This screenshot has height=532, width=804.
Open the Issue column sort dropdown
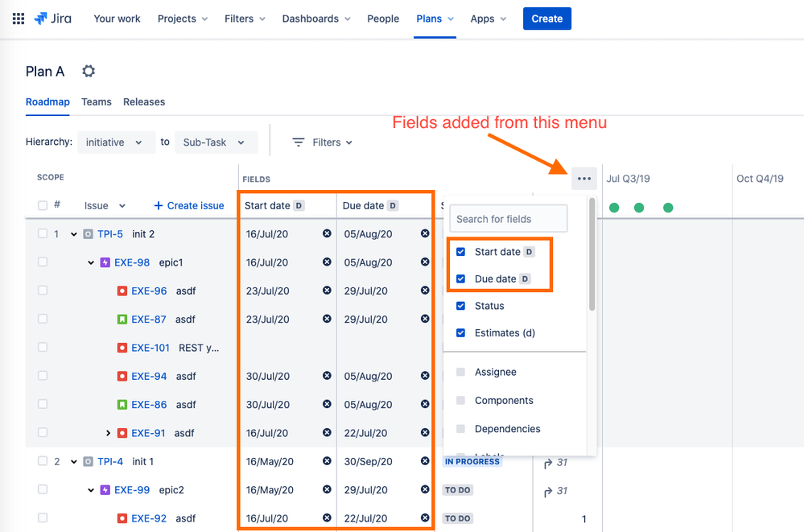click(122, 206)
